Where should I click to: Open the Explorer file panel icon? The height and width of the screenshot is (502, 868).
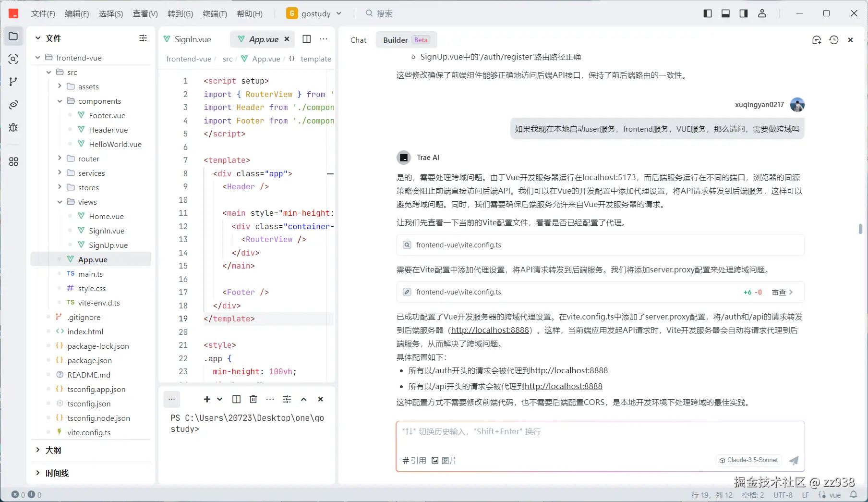pyautogui.click(x=13, y=37)
